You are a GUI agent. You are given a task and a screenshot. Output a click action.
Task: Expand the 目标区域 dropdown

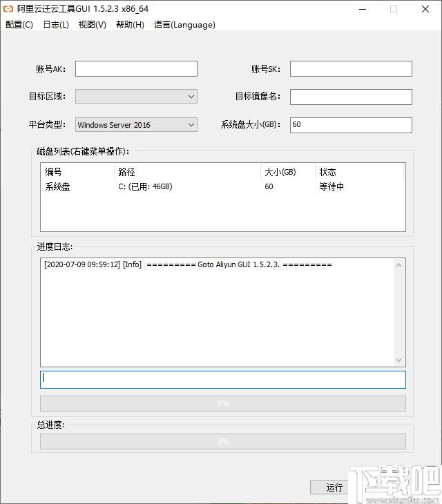click(x=136, y=97)
